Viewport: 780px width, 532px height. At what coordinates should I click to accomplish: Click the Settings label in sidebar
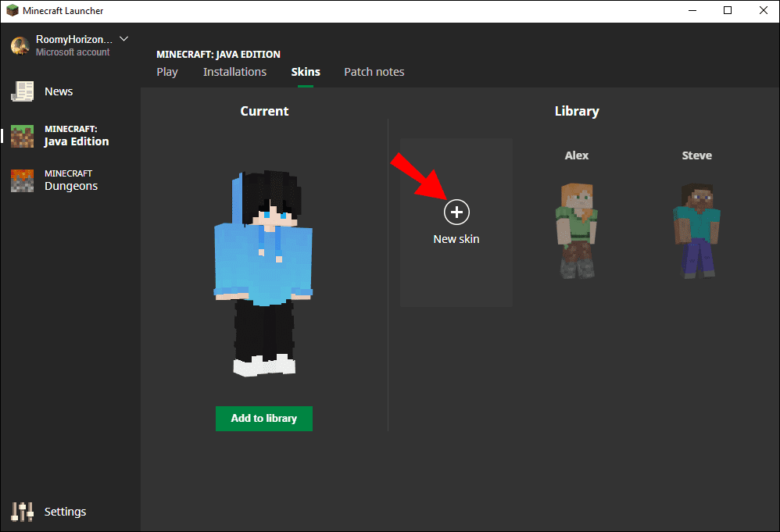click(x=65, y=512)
